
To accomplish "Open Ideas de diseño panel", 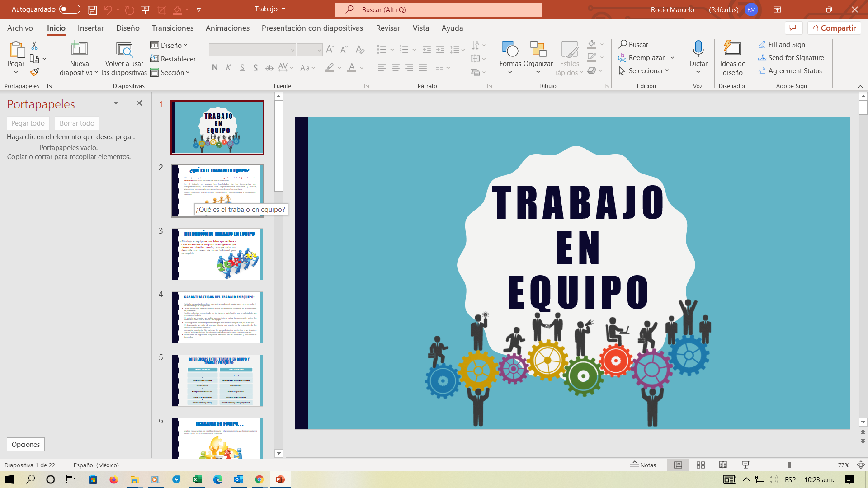I will click(x=731, y=57).
